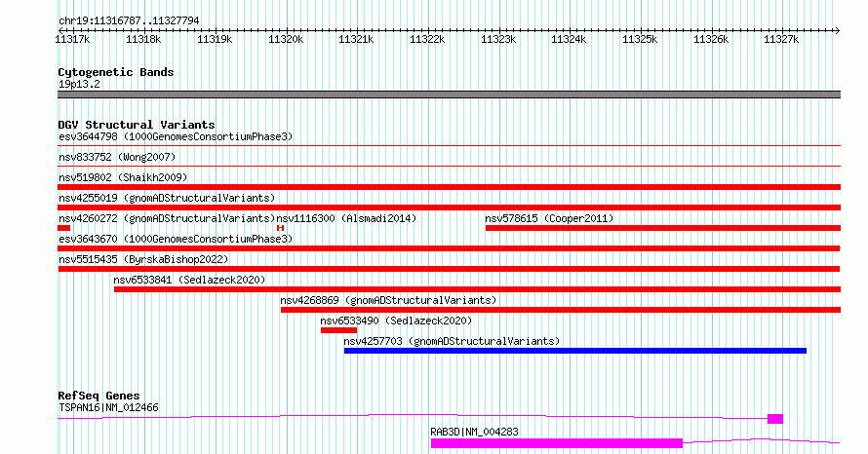Screen dimensions: 868x454
Task: Click the Cytogenetic Bands track title
Action: pyautogui.click(x=116, y=72)
